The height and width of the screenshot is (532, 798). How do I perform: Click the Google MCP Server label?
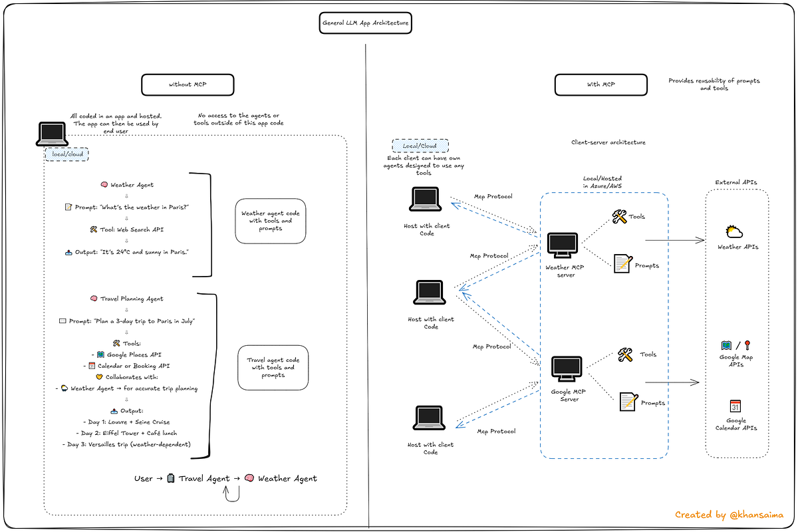(569, 395)
